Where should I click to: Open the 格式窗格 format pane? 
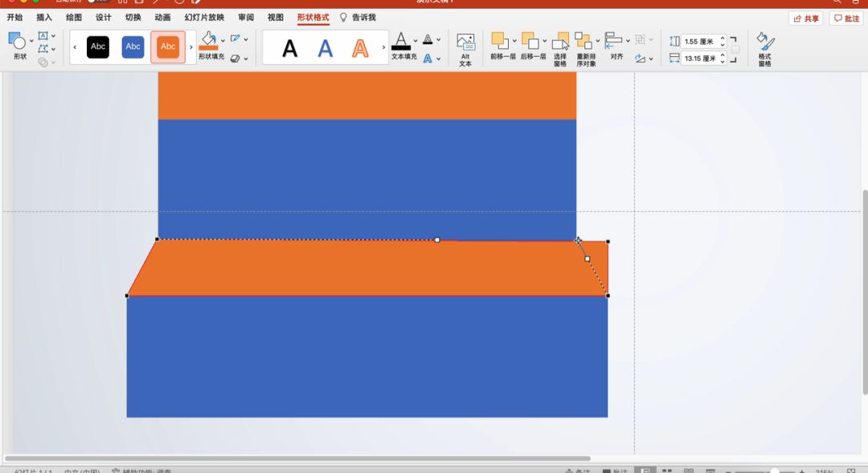point(765,49)
